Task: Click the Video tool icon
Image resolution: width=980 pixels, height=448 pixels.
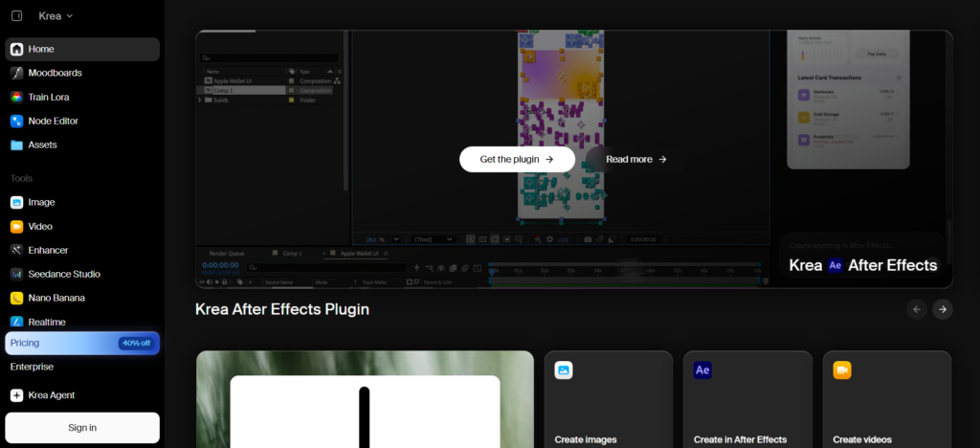Action: tap(17, 227)
